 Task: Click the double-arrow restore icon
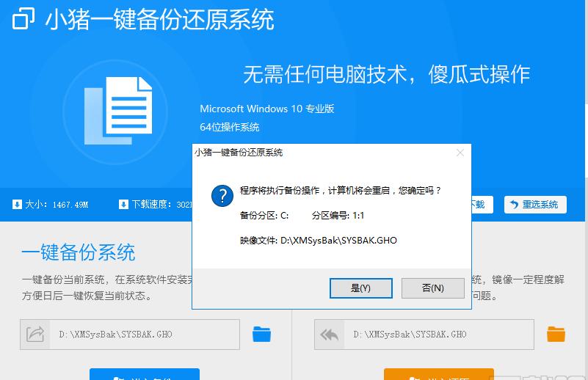point(330,335)
